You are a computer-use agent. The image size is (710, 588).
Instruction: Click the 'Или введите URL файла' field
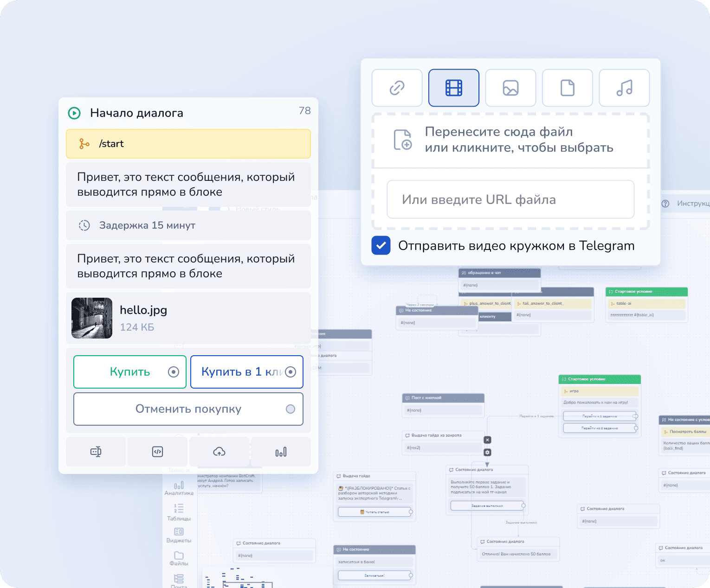click(x=510, y=199)
